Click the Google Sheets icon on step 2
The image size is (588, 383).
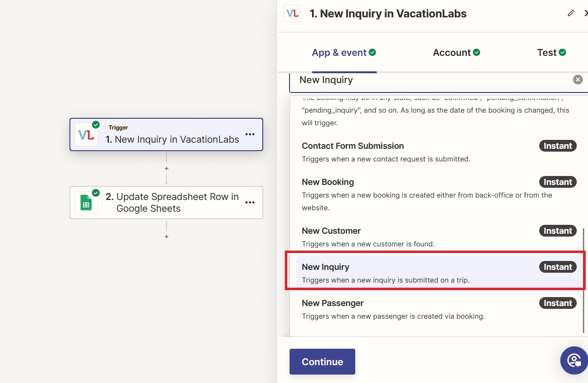86,203
